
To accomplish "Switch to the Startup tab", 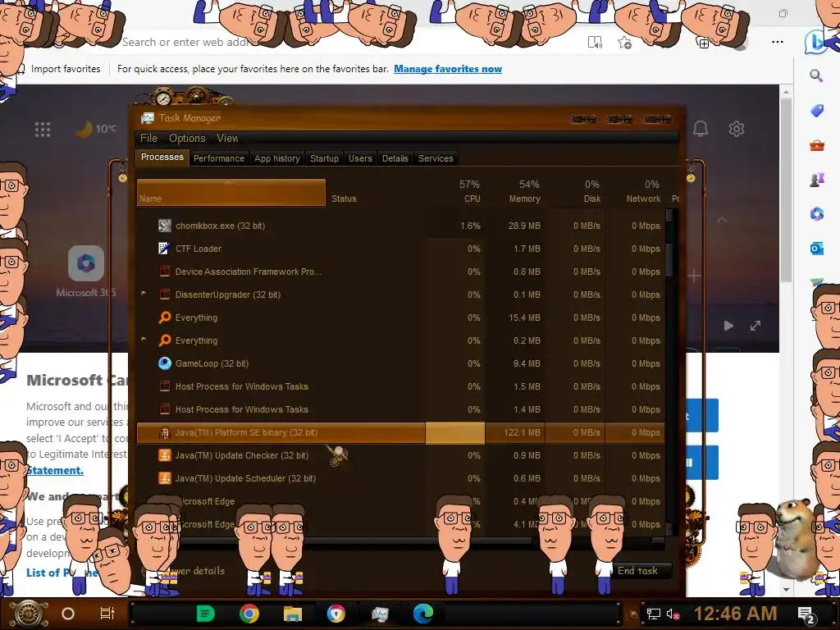I will click(x=324, y=158).
